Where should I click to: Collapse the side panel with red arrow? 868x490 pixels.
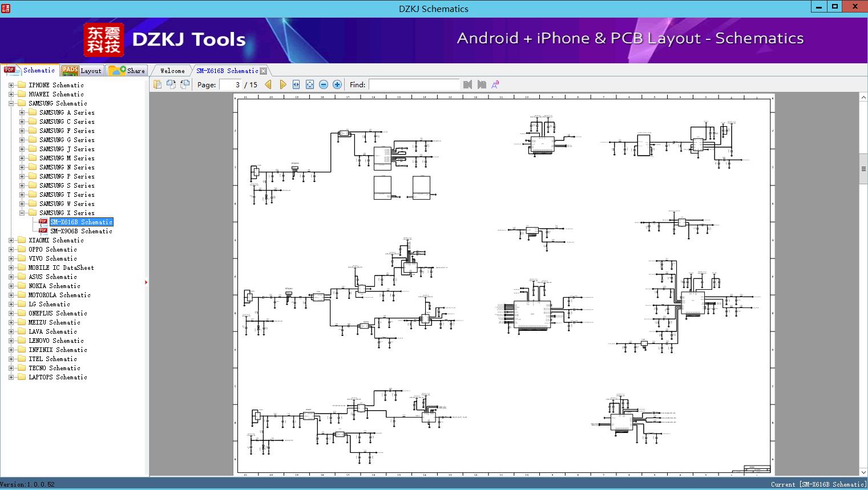146,282
